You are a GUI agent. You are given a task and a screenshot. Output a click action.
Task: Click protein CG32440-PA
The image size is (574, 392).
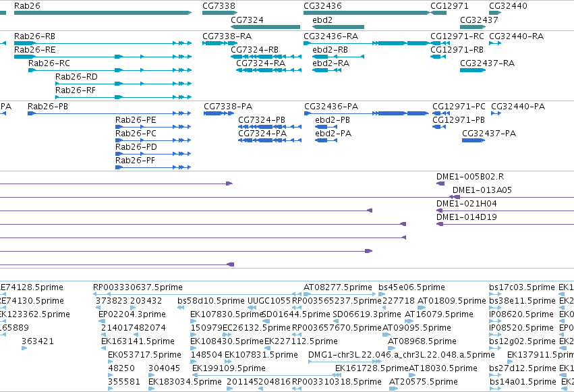(496, 113)
